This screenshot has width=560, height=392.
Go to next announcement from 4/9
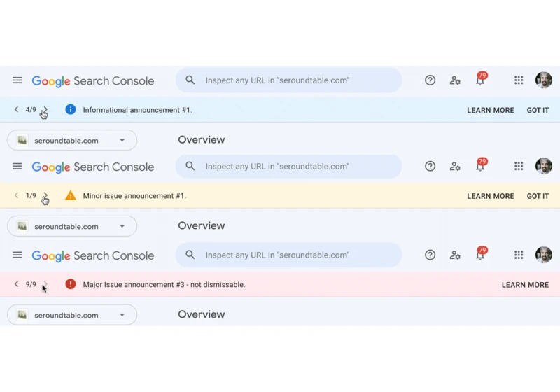(45, 109)
